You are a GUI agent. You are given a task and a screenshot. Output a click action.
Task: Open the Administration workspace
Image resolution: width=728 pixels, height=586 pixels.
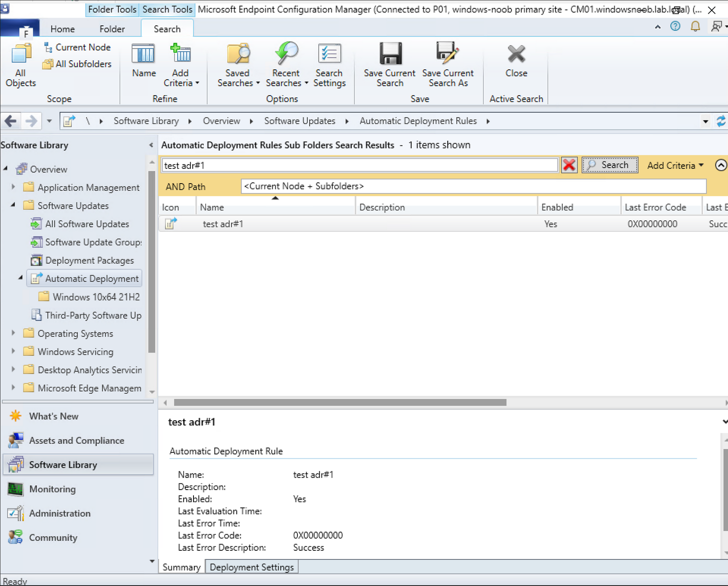tap(78, 513)
